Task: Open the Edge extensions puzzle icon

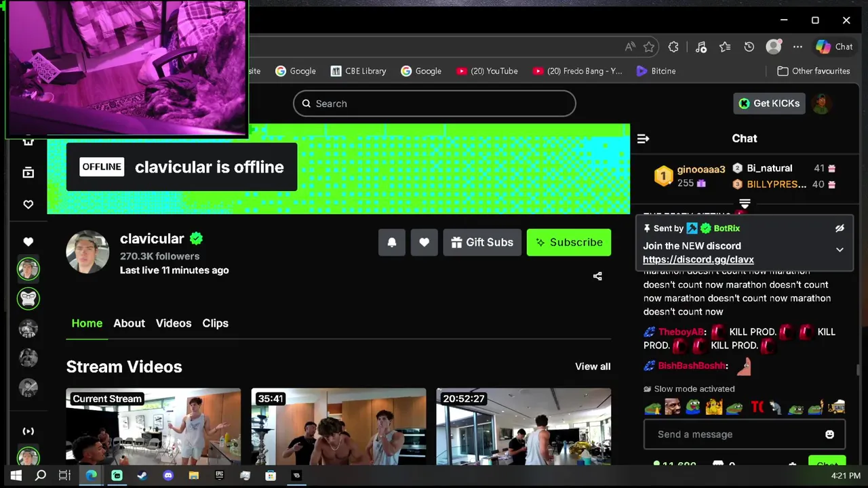Action: (673, 47)
